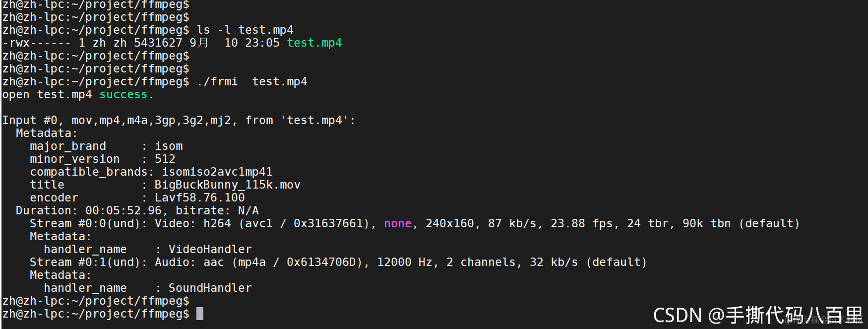Click the 'Input #0' line header
This screenshot has height=329, width=868.
(x=30, y=120)
